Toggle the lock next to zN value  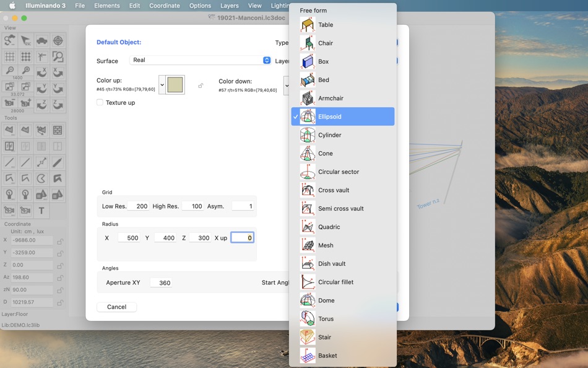point(59,291)
